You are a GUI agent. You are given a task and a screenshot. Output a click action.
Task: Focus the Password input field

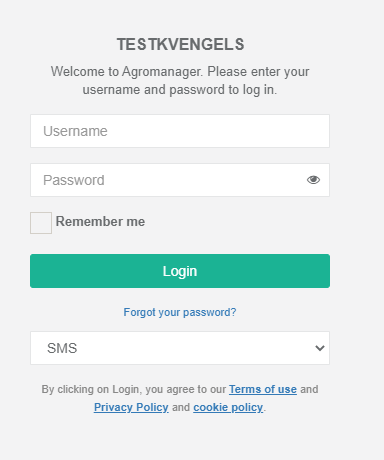180,180
